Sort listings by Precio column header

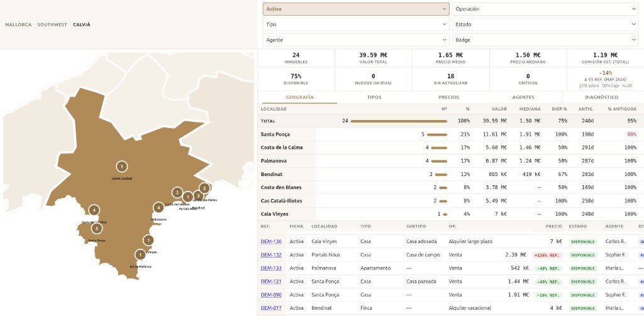(x=553, y=226)
